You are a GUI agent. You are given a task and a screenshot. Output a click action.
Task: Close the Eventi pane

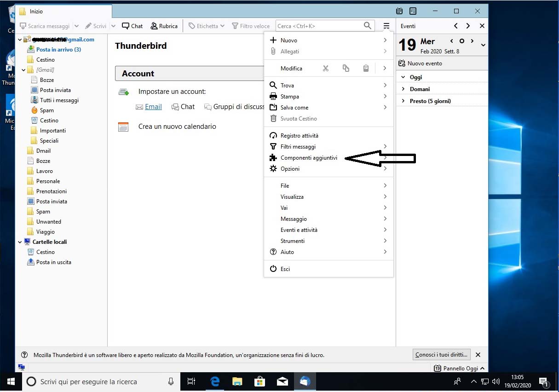tap(482, 26)
